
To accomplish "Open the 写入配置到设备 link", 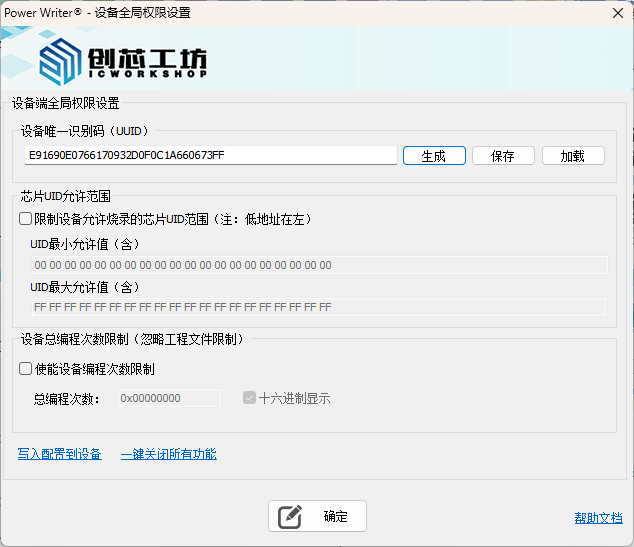I will pyautogui.click(x=59, y=454).
